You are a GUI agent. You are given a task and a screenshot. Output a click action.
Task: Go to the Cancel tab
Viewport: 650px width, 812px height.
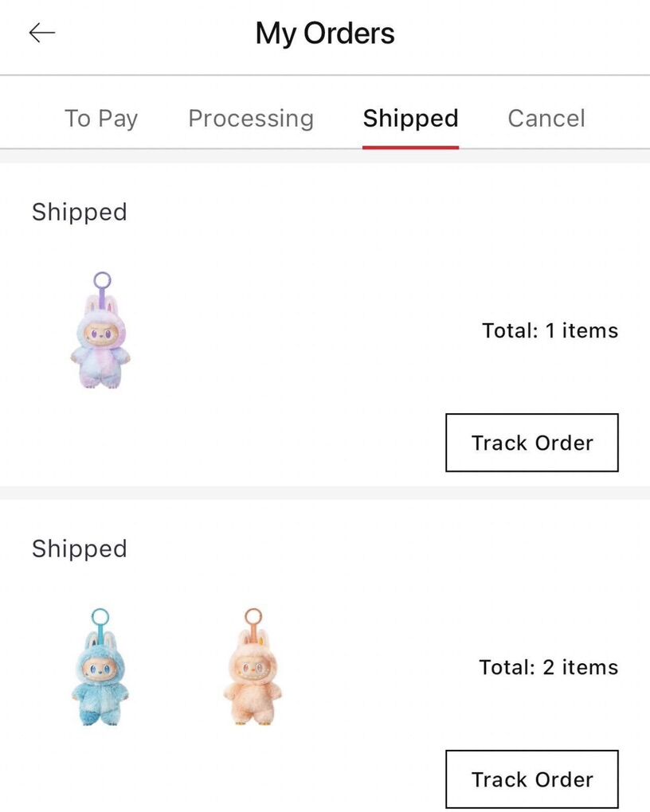[x=546, y=119]
